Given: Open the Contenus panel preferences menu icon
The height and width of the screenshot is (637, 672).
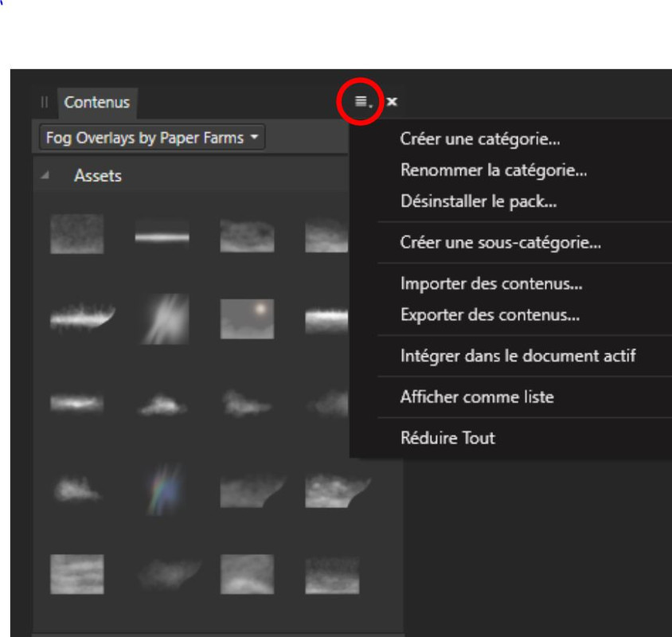Looking at the screenshot, I should (x=362, y=102).
